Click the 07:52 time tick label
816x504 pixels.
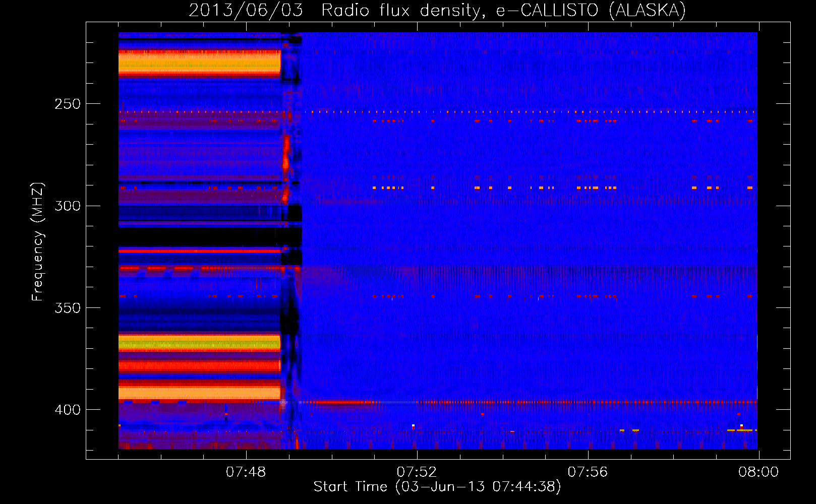417,472
